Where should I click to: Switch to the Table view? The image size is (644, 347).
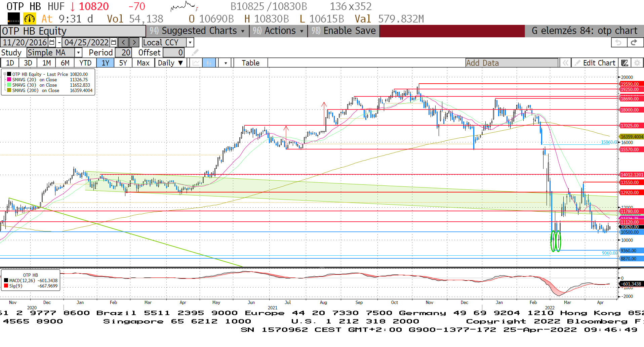(251, 63)
